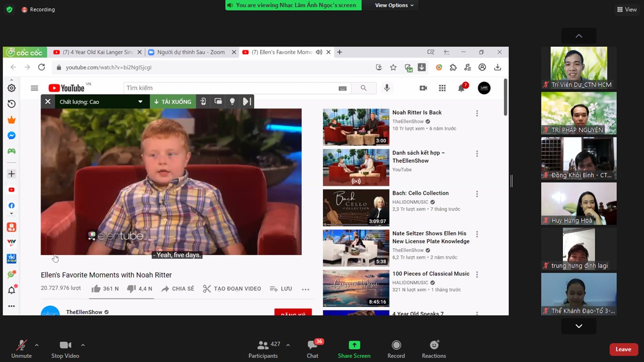Leave the Zoom meeting

pyautogui.click(x=623, y=349)
